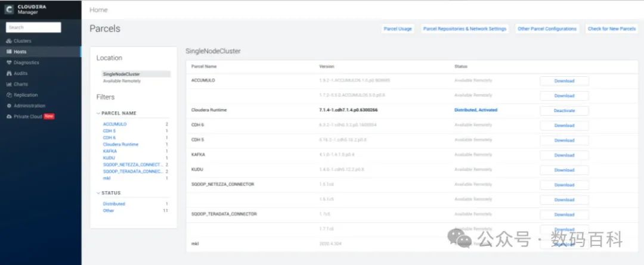The height and width of the screenshot is (265, 644).
Task: Select Available Remotely under Location
Action: (122, 81)
